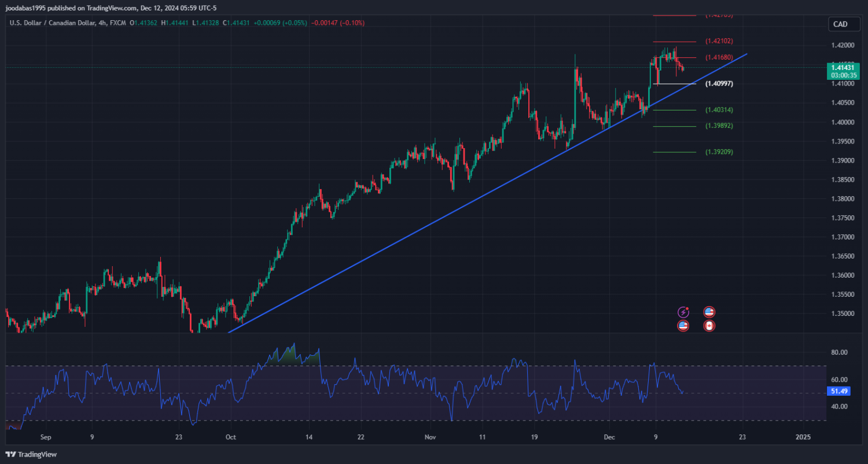Select the green 1.39892 support level label
This screenshot has height=464, width=868.
coord(719,126)
